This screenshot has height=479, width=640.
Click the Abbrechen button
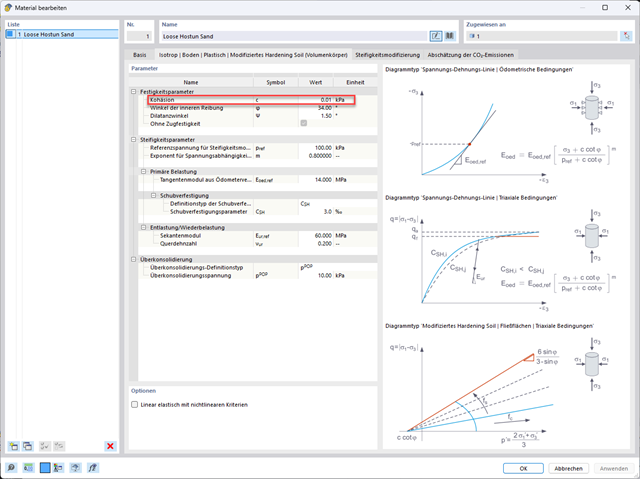click(x=569, y=468)
